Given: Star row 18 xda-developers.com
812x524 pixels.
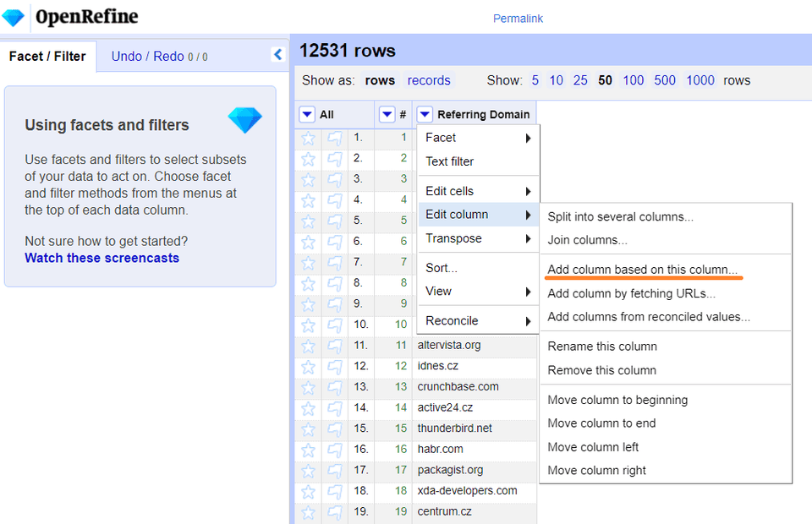Looking at the screenshot, I should (309, 491).
